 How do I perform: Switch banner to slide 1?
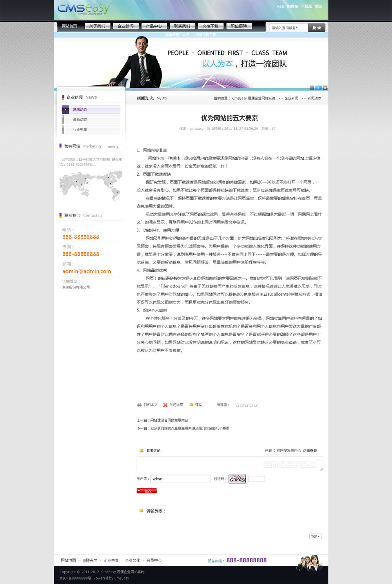tap(312, 88)
